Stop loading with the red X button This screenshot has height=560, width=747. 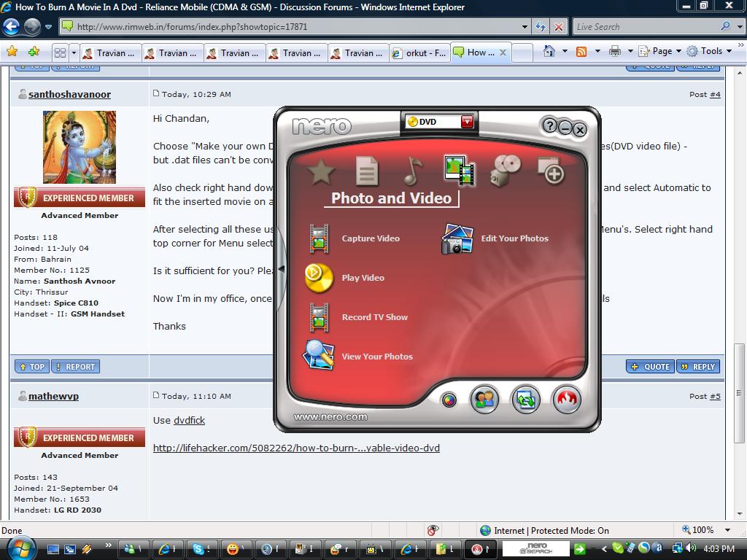point(558,27)
